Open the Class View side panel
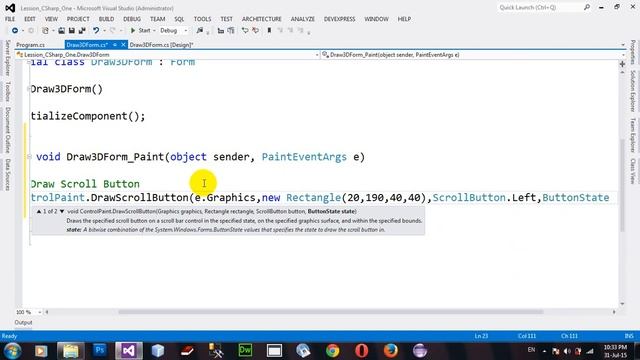 pyautogui.click(x=633, y=171)
